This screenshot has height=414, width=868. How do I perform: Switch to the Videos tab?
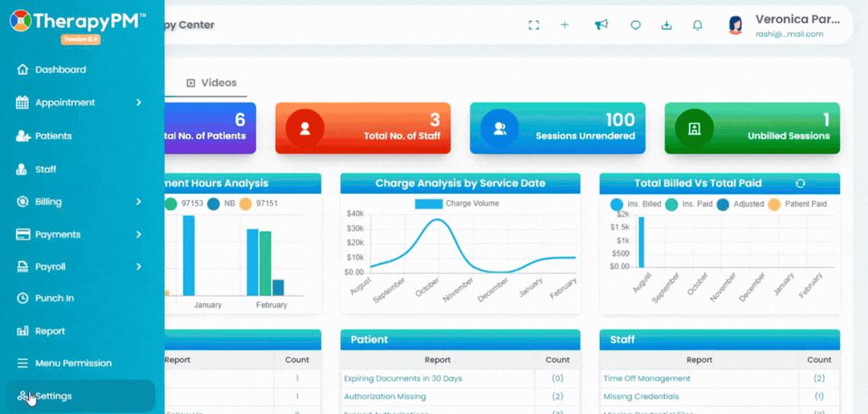click(212, 83)
